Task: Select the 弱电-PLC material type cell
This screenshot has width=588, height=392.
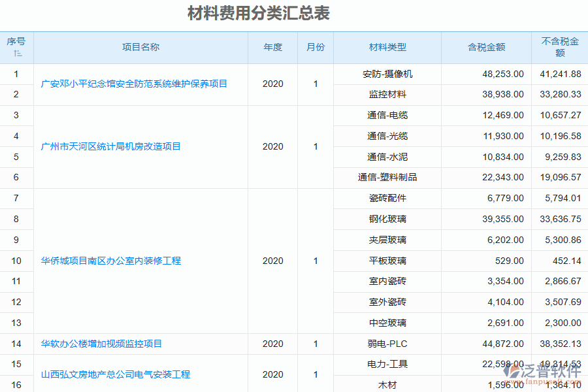Action: (387, 344)
